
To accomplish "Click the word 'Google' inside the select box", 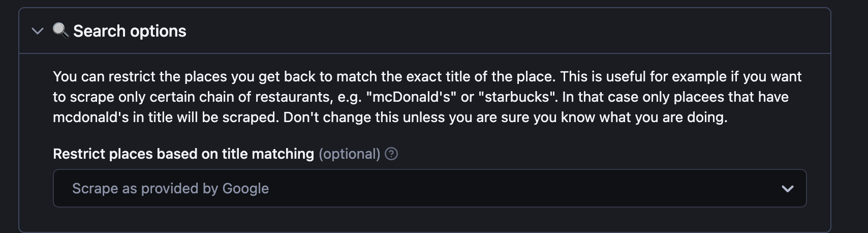I will point(245,188).
